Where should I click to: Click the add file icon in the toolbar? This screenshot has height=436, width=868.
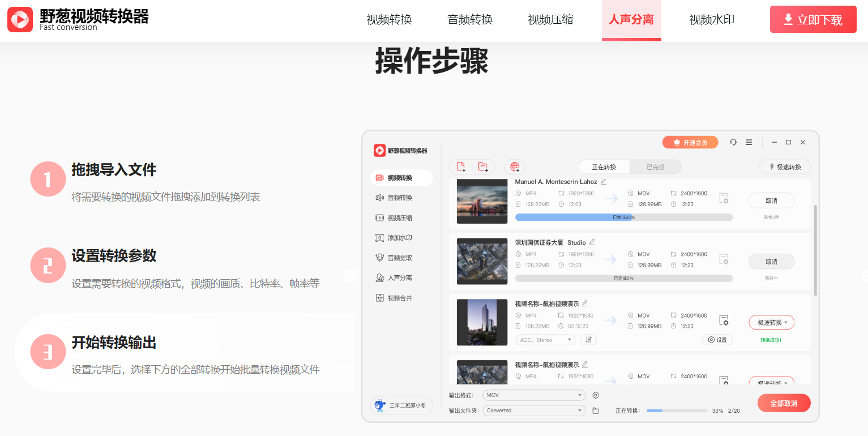click(x=460, y=166)
